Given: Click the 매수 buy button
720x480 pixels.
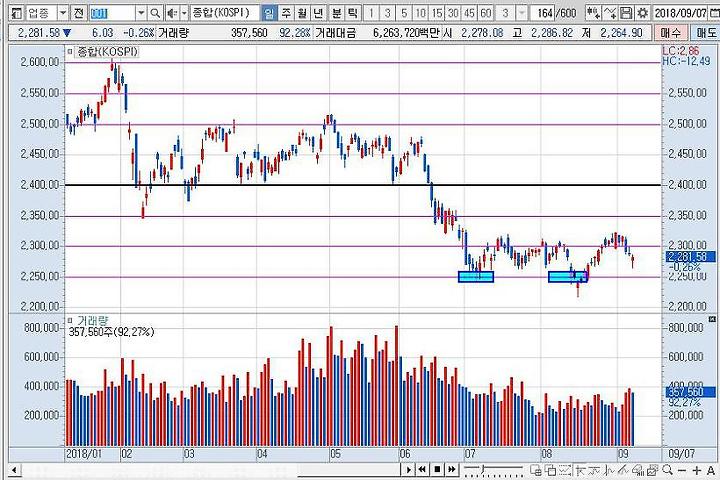Looking at the screenshot, I should 671,33.
